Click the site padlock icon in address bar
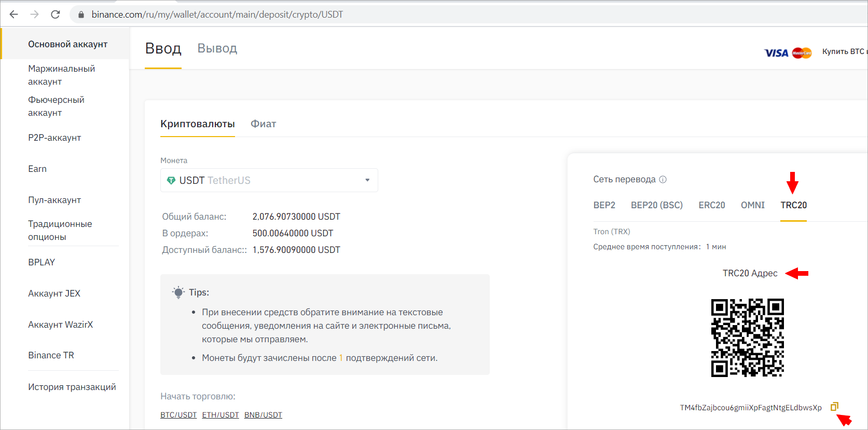Viewport: 868px width, 430px height. [81, 15]
